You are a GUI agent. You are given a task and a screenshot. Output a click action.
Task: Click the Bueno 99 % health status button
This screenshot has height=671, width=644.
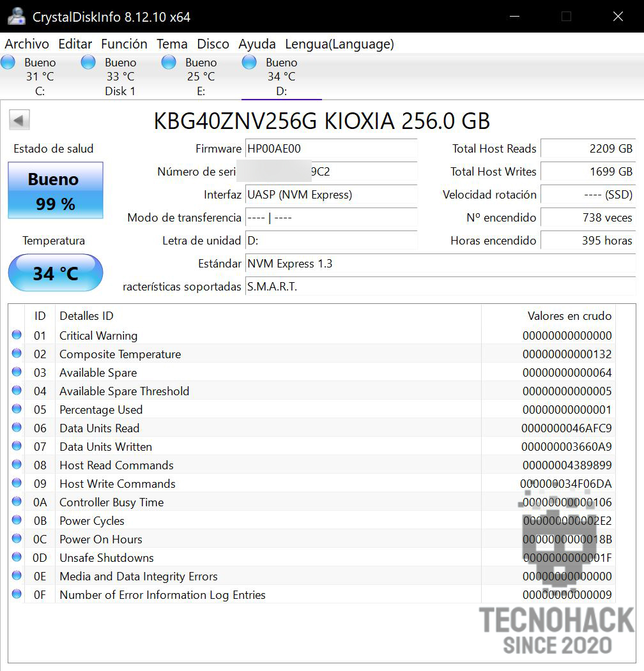[x=56, y=190]
